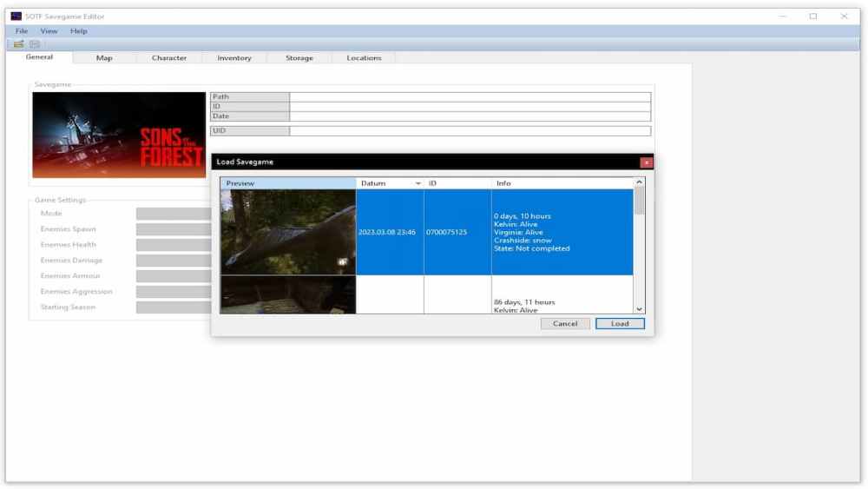868x489 pixels.
Task: Click the save disk toolbar icon
Action: (x=35, y=43)
